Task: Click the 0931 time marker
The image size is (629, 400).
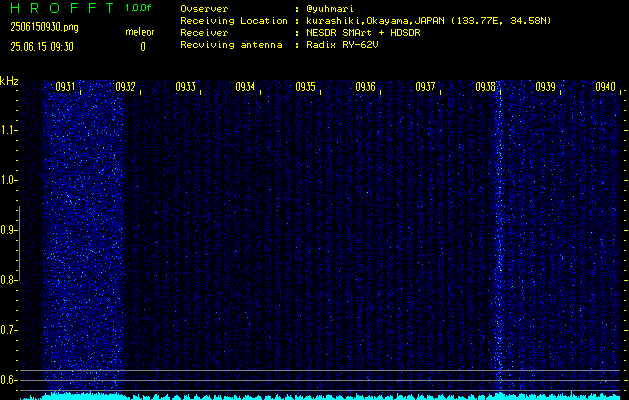Action: 65,87
